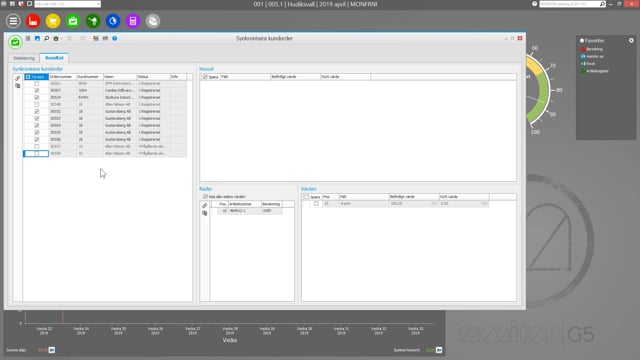The height and width of the screenshot is (360, 640).
Task: Click the Artikelnummer column header in Rader
Action: [x=244, y=204]
